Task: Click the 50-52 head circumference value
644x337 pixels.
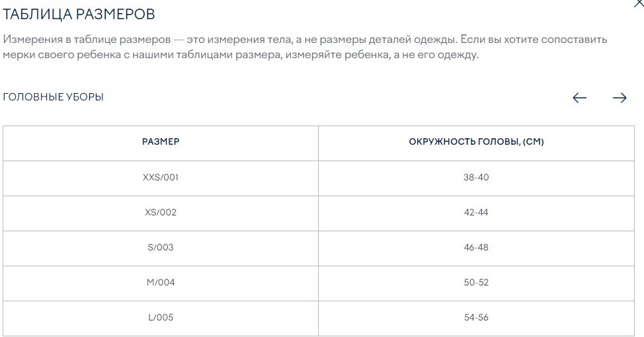Action: click(x=476, y=282)
